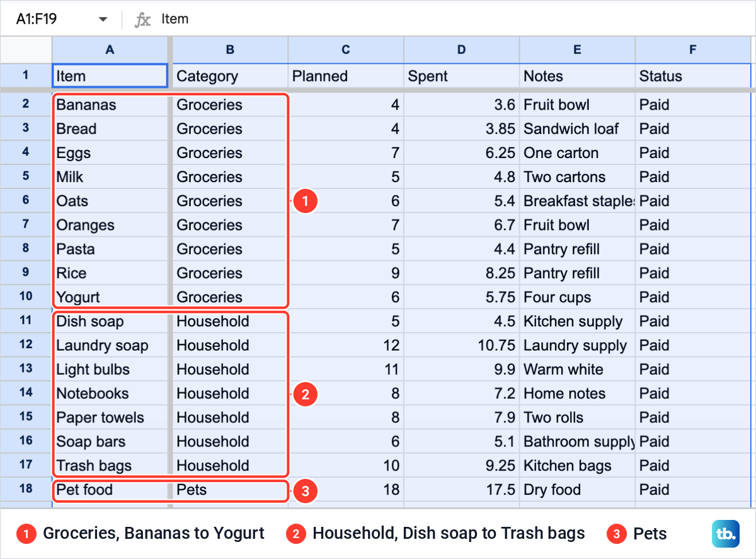Select the Oats cell
756x559 pixels.
110,201
